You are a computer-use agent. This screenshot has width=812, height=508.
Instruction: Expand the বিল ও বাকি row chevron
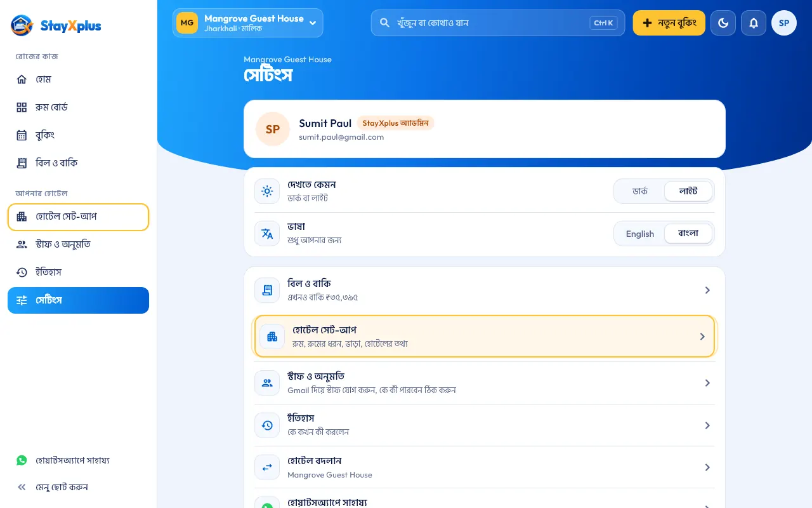click(707, 290)
